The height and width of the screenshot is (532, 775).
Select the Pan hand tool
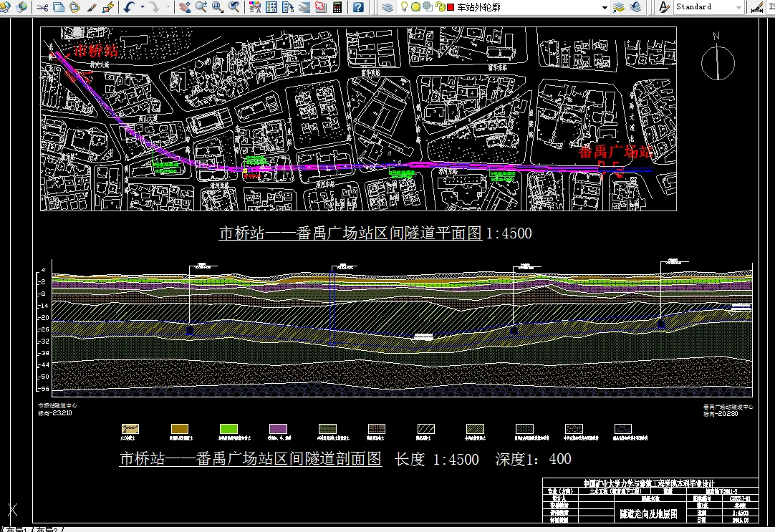point(185,7)
